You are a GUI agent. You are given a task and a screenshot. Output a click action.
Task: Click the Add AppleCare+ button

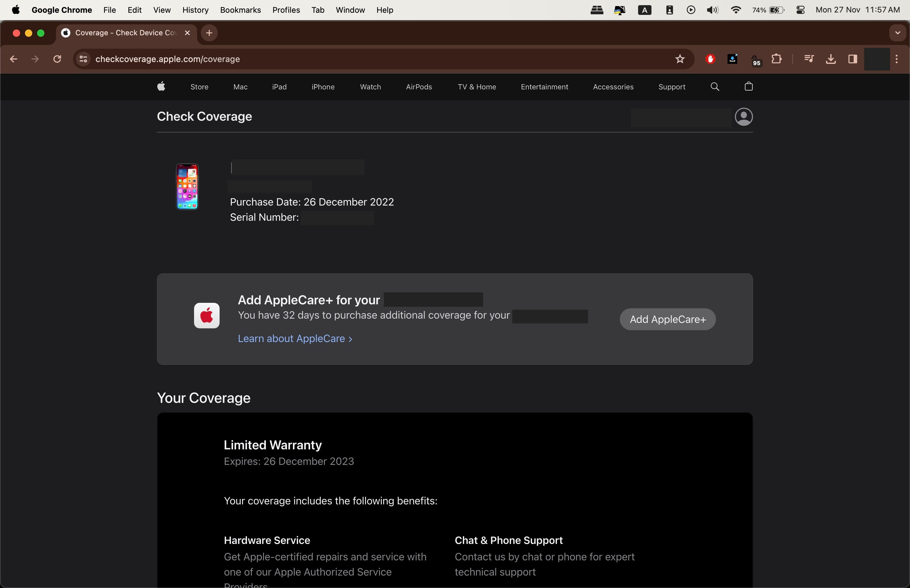click(x=668, y=319)
